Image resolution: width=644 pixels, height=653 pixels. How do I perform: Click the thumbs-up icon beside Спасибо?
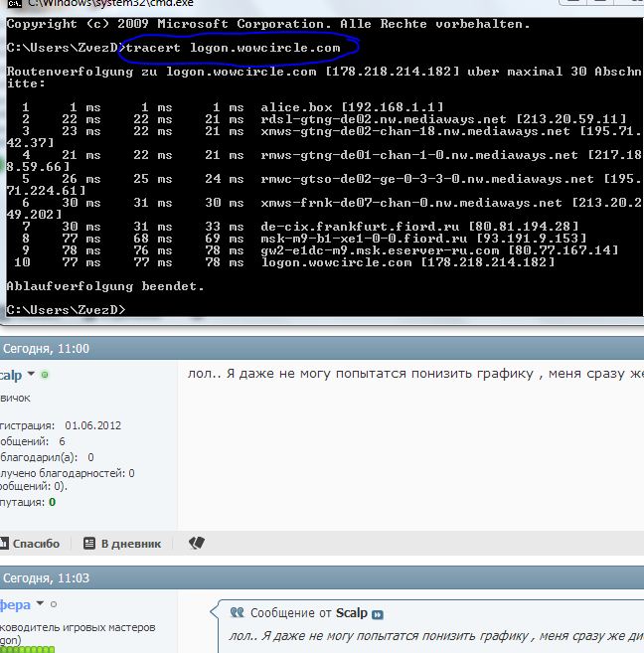point(3,544)
